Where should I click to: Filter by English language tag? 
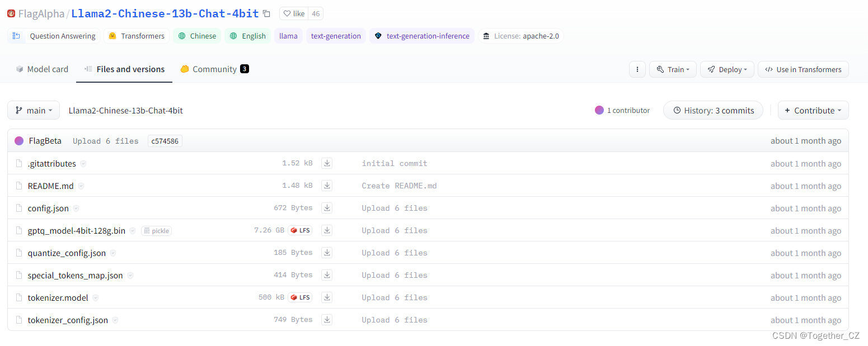pos(248,36)
